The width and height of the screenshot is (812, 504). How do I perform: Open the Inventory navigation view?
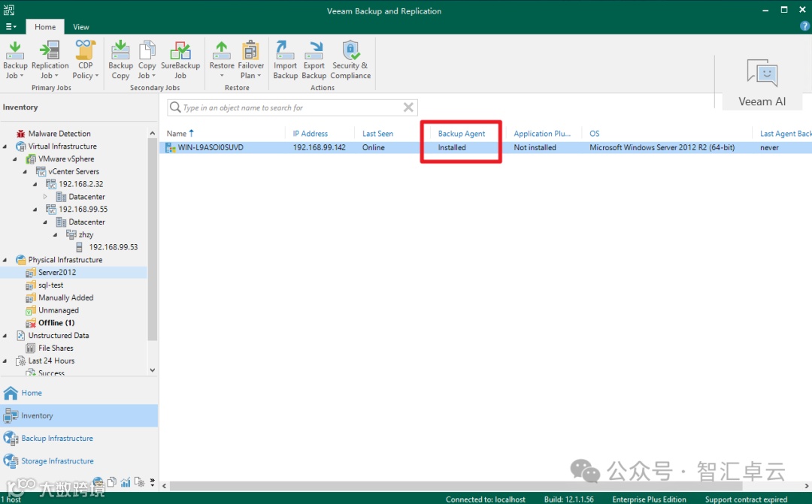(x=79, y=415)
